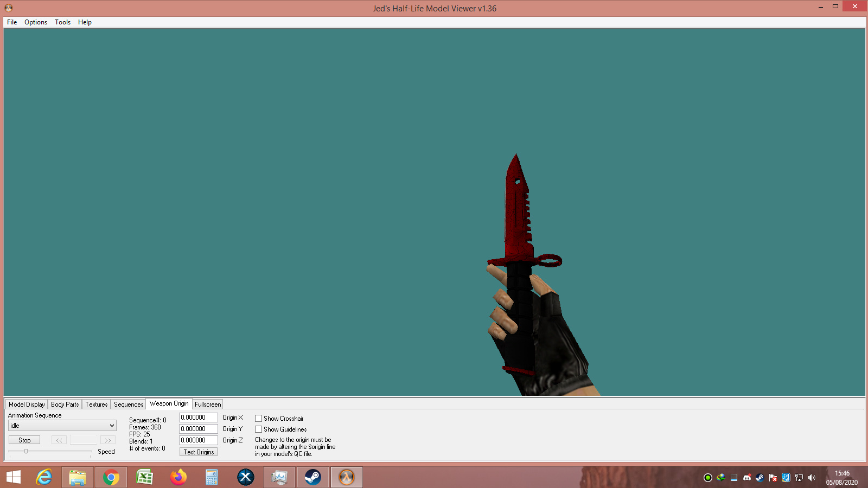This screenshot has width=868, height=488.
Task: Click the 'Sequence#: 0' text
Action: (148, 420)
